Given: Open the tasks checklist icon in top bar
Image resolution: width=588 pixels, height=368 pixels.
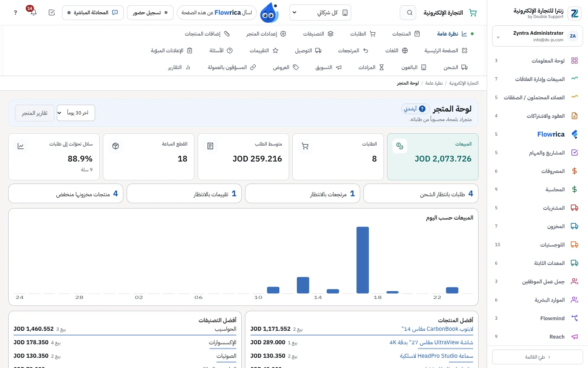Looking at the screenshot, I should coord(51,13).
